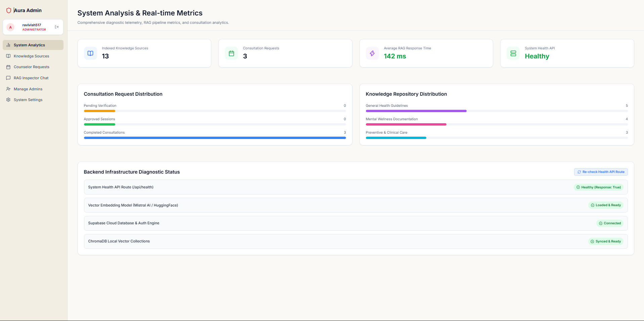The width and height of the screenshot is (644, 321).
Task: Click the indexed sources count 13
Action: (x=105, y=56)
